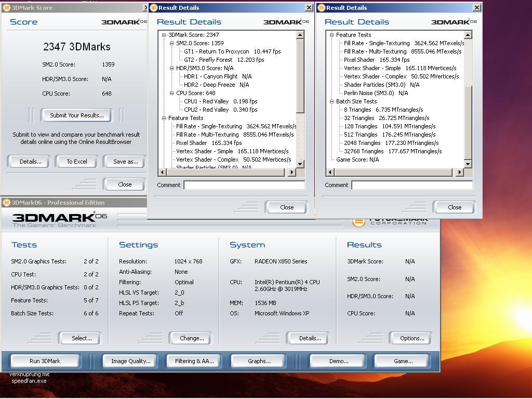
Task: Click Close button in middle Result Details window
Action: pyautogui.click(x=287, y=207)
